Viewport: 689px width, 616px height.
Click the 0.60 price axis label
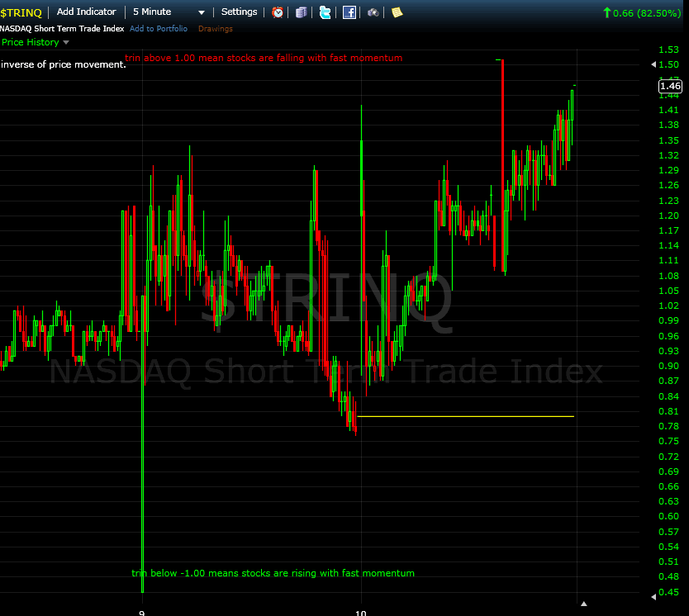click(x=669, y=516)
